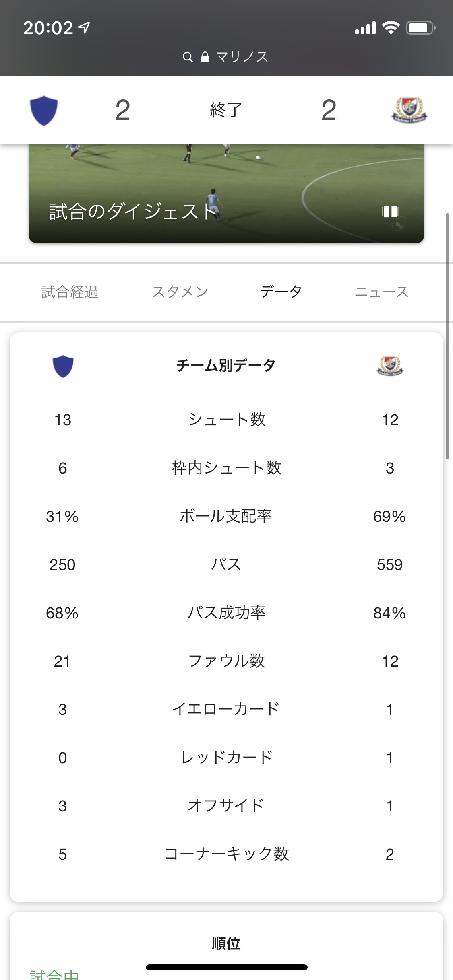Tap the battery icon in status bar
Image resolution: width=453 pixels, height=980 pixels.
[420, 28]
